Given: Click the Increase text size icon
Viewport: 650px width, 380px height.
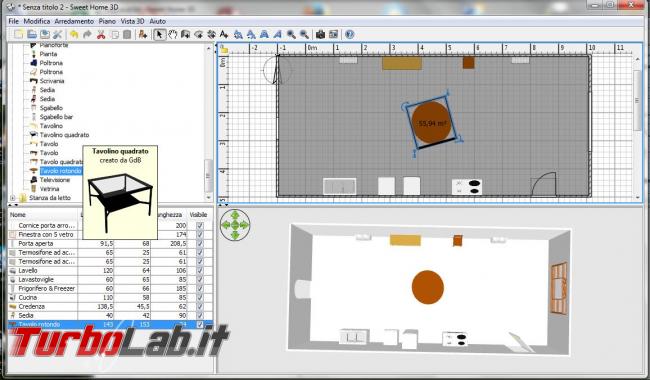Looking at the screenshot, I should pyautogui.click(x=238, y=34).
